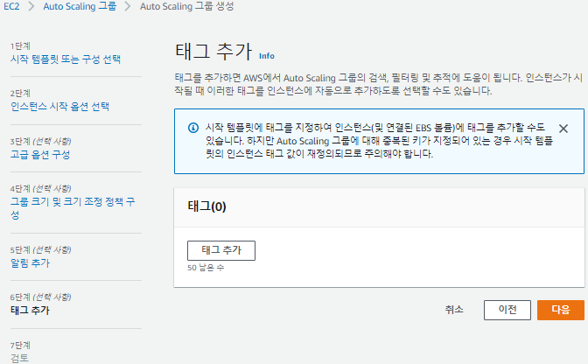Click Auto Scaling 그룹 생성 breadcrumb text
Image resolution: width=588 pixels, height=364 pixels.
coord(186,6)
